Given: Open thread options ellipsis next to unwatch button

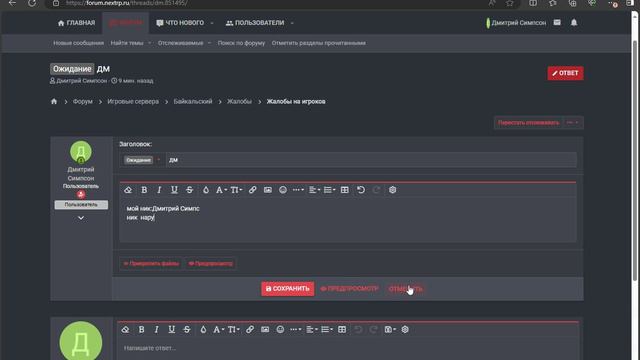Looking at the screenshot, I should click(573, 122).
